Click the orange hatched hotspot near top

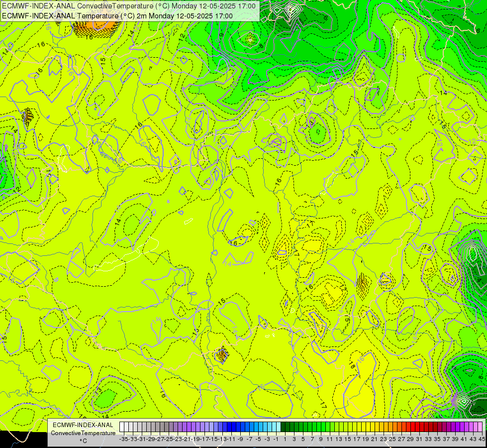click(97, 25)
